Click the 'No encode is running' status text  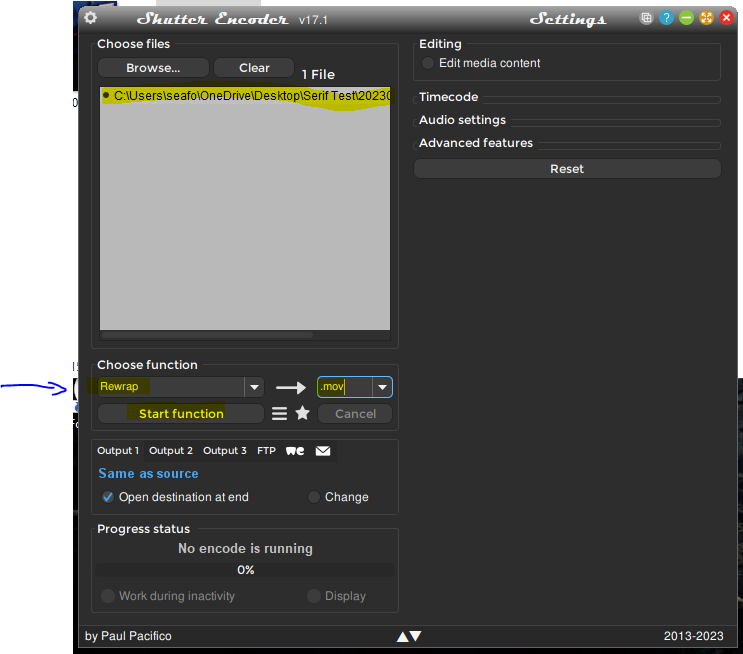tap(245, 549)
